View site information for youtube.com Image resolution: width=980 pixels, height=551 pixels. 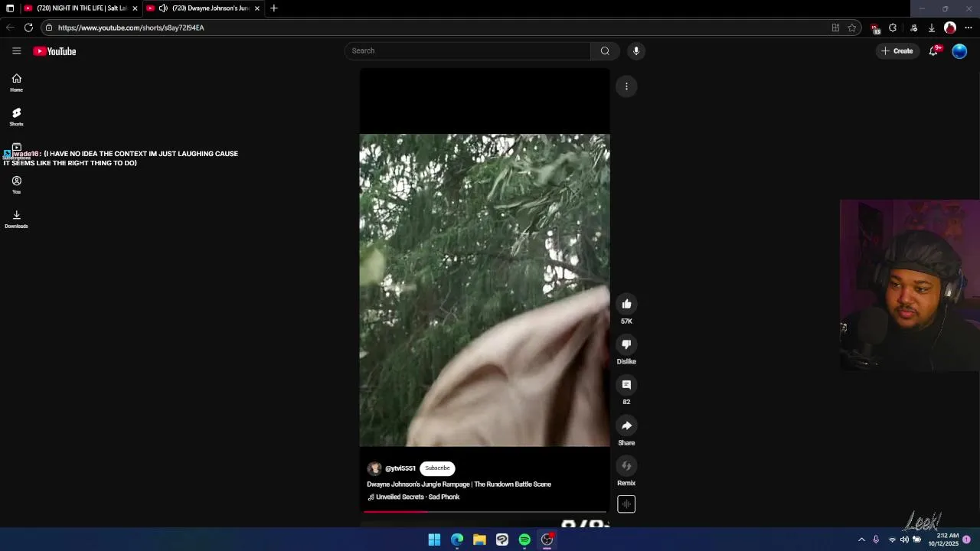tap(49, 28)
